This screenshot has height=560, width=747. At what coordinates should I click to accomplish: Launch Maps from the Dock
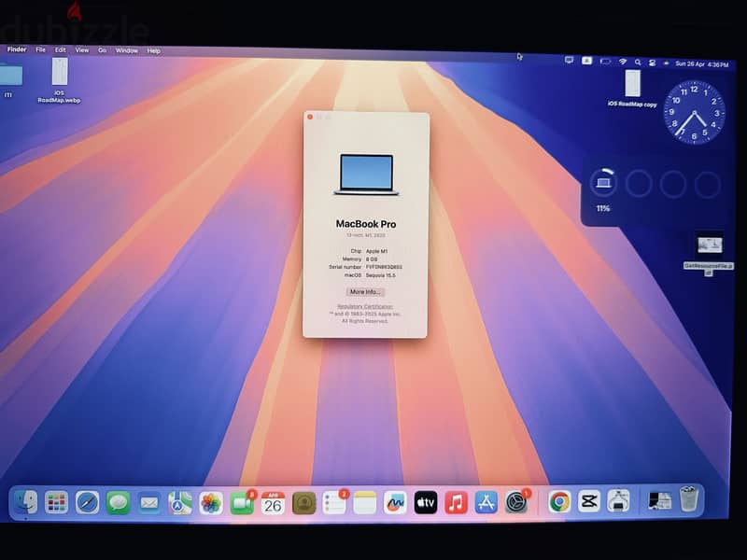pyautogui.click(x=180, y=503)
